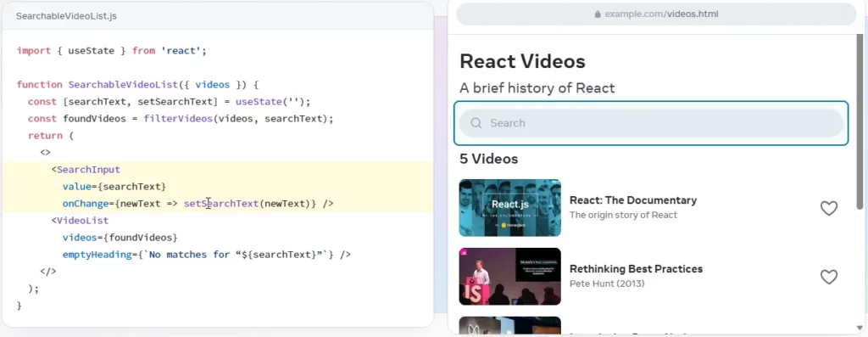Click the "A brief history of React" subtitle
This screenshot has width=868, height=337.
(537, 88)
